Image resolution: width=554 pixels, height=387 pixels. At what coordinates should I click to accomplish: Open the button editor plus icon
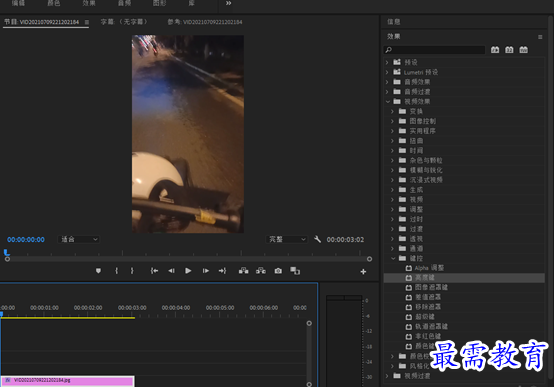click(x=363, y=271)
